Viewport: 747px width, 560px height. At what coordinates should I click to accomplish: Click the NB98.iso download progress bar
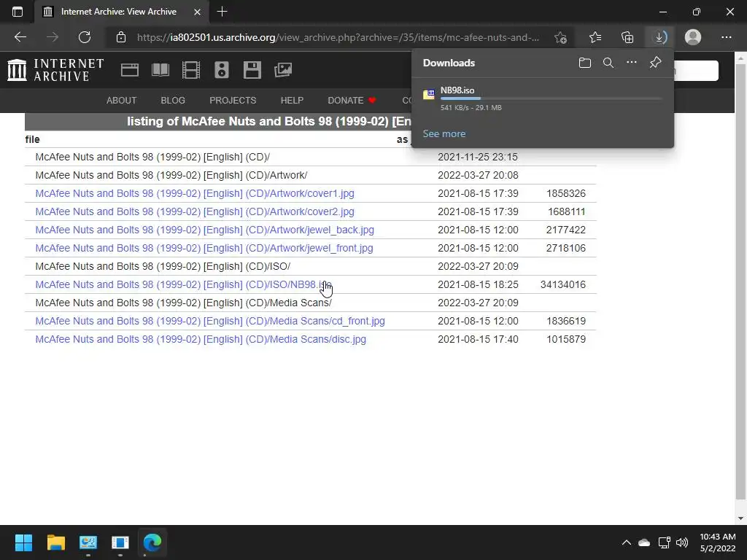click(x=551, y=98)
